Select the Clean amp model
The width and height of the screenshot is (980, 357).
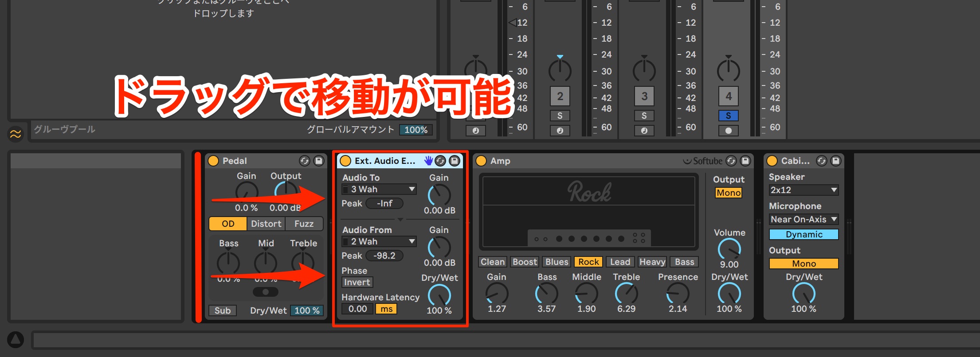pos(493,262)
